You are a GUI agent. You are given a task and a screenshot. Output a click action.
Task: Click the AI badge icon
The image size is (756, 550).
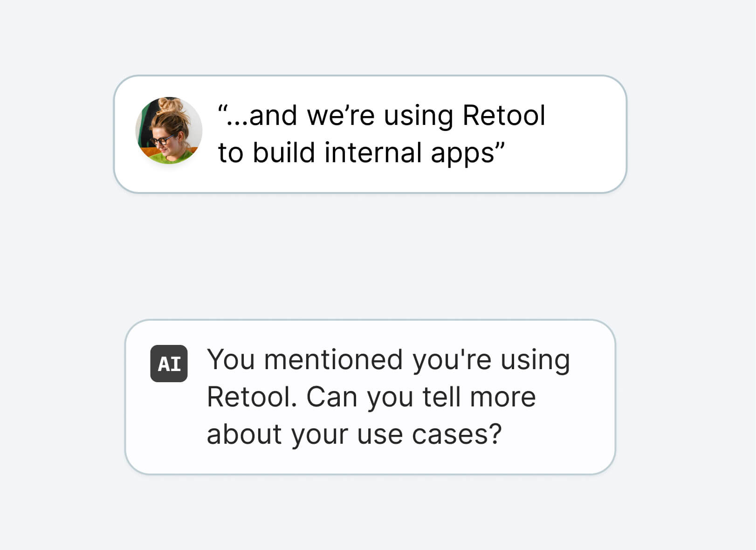[x=169, y=364]
